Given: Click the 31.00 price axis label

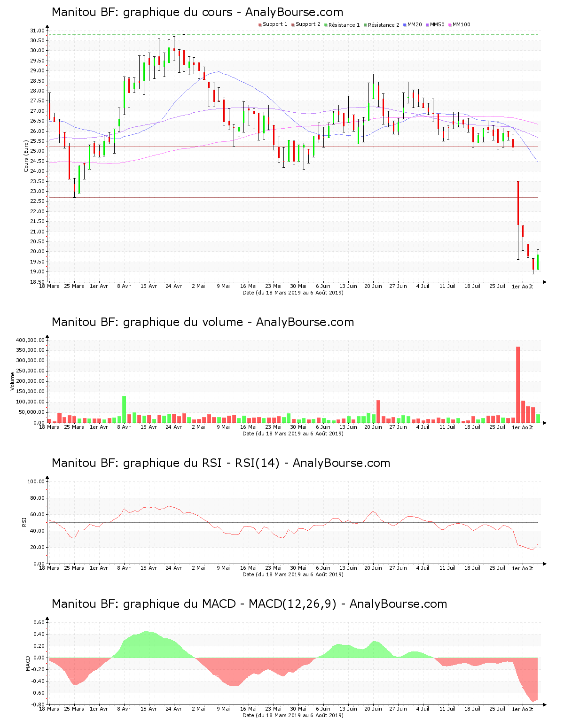Looking at the screenshot, I should (x=37, y=31).
